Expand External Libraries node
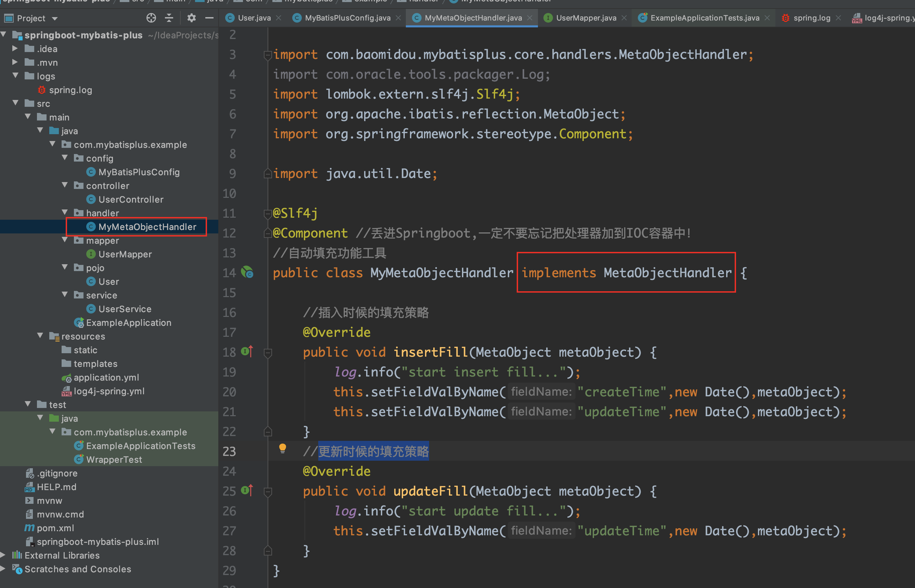Screen dimensions: 915x588 click(3, 555)
